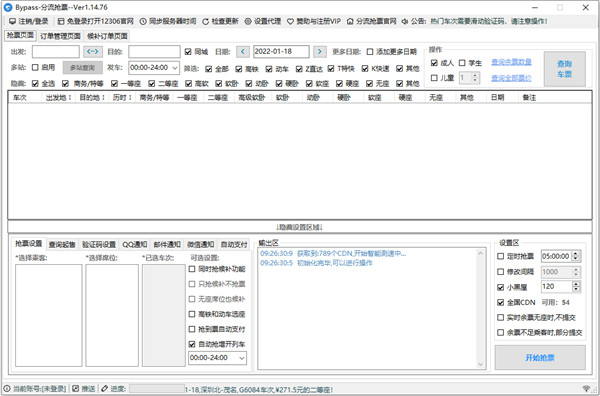The height and width of the screenshot is (396, 600).
Task: Click the network signal status icon
Action: 586,389
